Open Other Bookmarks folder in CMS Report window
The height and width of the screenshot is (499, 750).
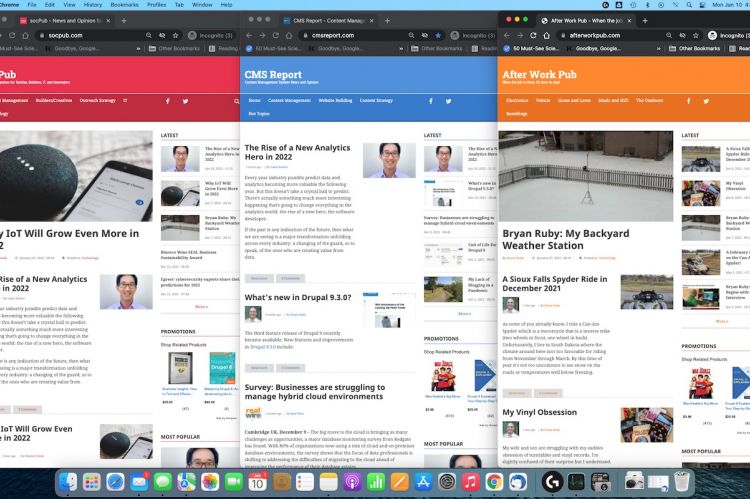coord(437,48)
